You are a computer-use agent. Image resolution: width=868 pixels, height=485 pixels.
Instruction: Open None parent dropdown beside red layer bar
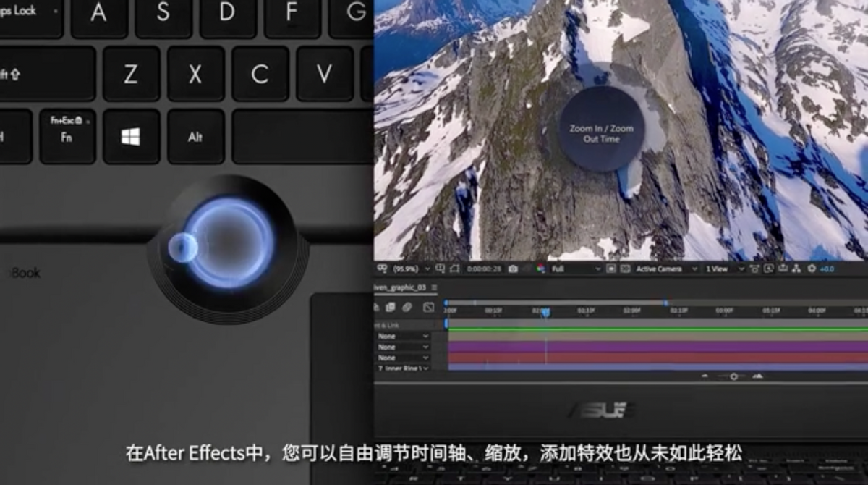(403, 358)
